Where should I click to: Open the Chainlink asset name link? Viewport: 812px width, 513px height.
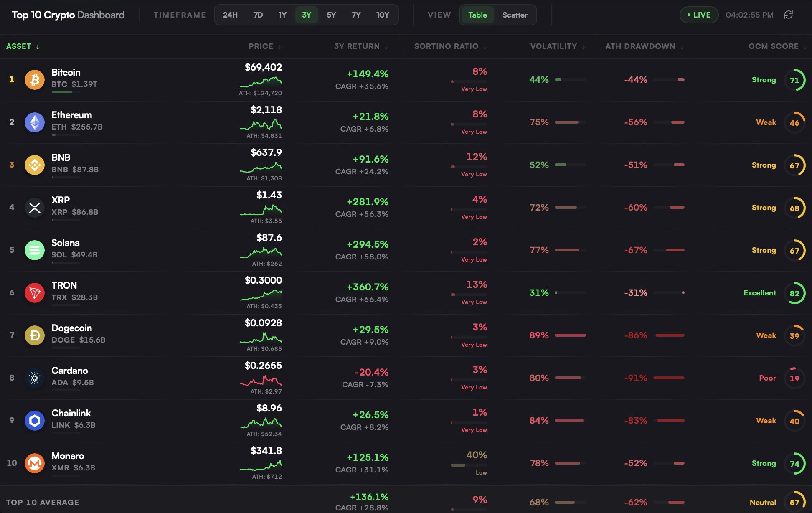pyautogui.click(x=71, y=413)
